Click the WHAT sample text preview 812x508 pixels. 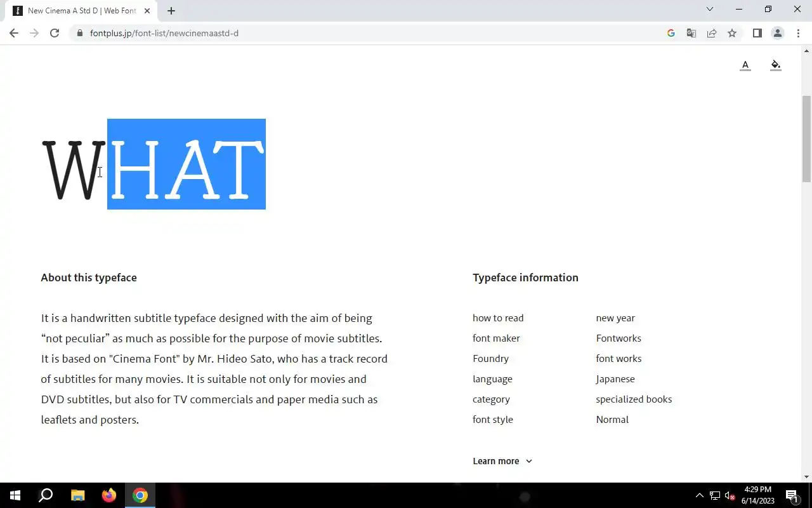153,170
